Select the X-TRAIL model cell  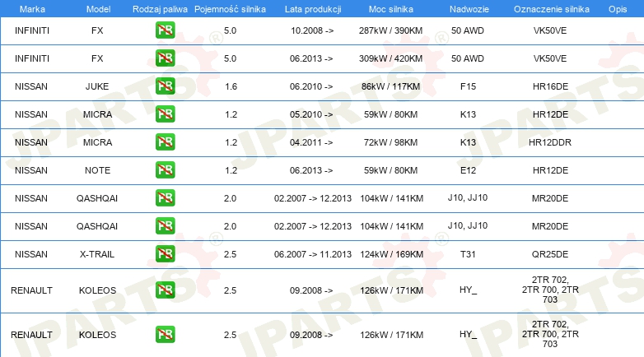tap(97, 253)
